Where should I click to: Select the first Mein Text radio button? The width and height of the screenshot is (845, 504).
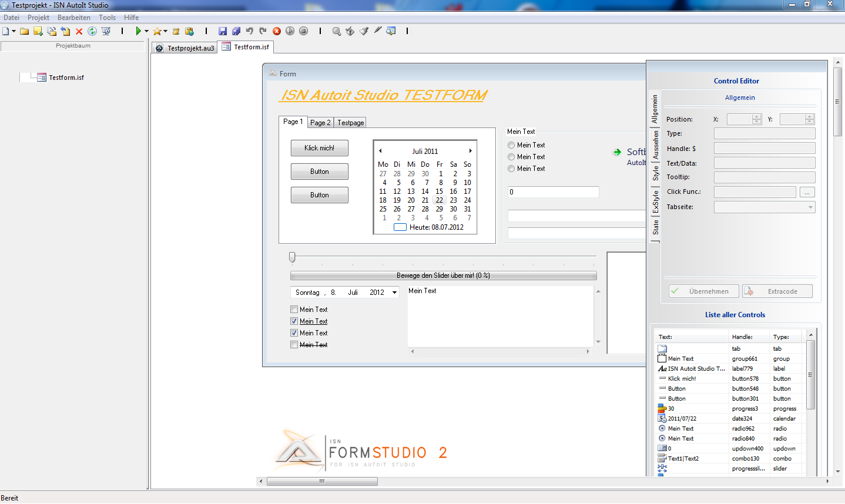tap(511, 145)
